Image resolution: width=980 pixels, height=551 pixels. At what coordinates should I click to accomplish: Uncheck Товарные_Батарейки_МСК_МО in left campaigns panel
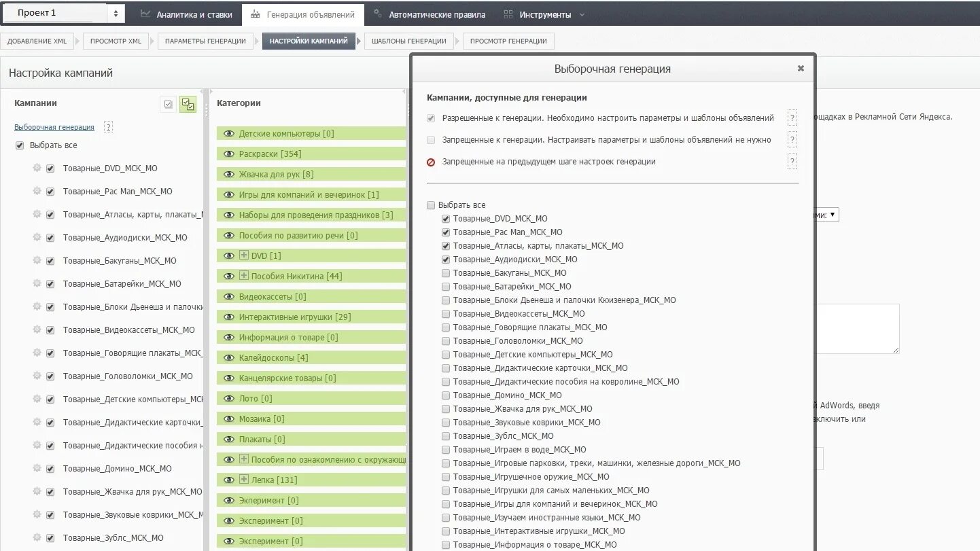coord(50,284)
